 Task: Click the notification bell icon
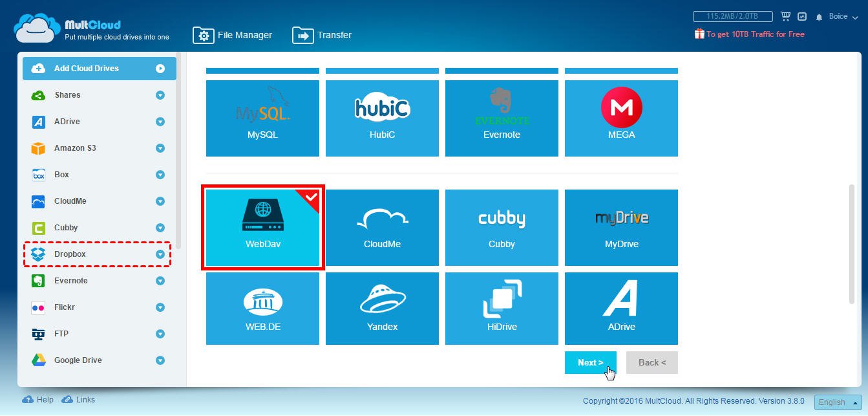pyautogui.click(x=819, y=17)
